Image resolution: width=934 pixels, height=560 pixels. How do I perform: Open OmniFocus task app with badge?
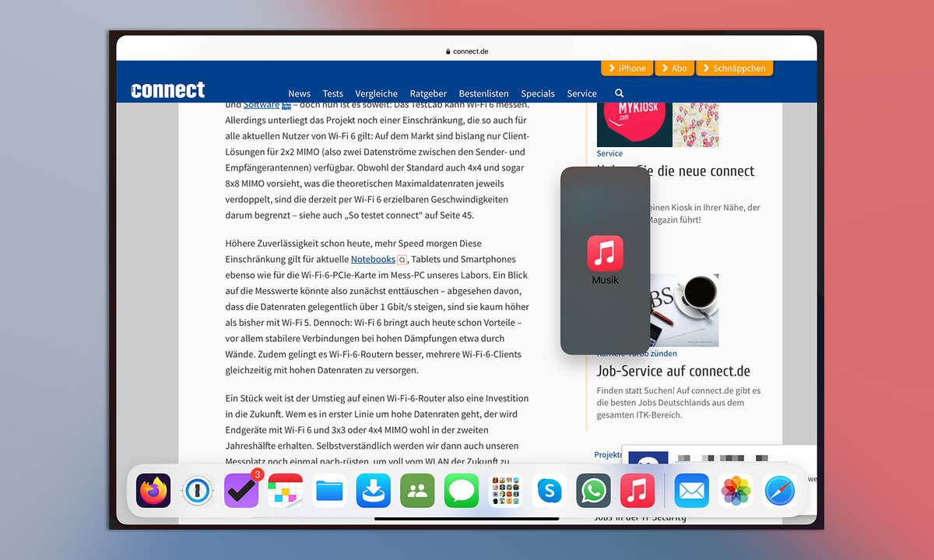coord(241,491)
